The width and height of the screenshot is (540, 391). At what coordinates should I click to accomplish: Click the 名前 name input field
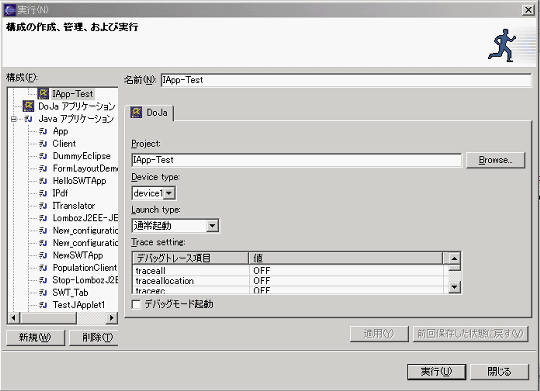(x=346, y=80)
